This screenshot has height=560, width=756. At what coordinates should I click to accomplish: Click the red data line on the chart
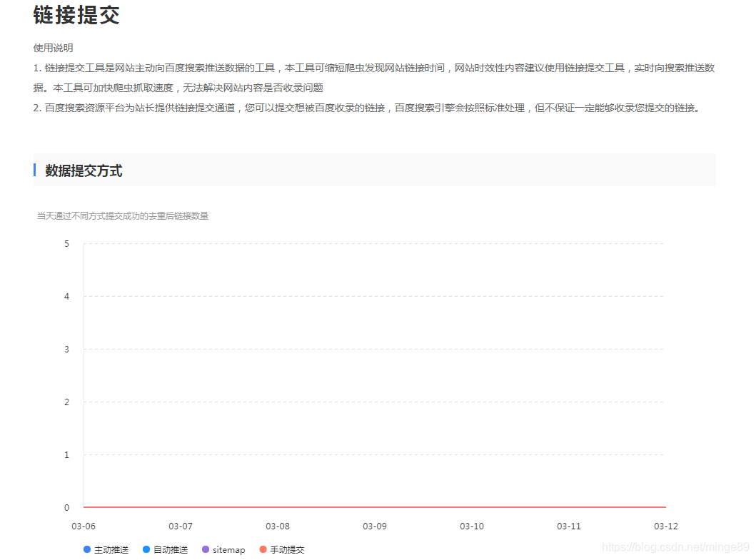click(x=375, y=507)
